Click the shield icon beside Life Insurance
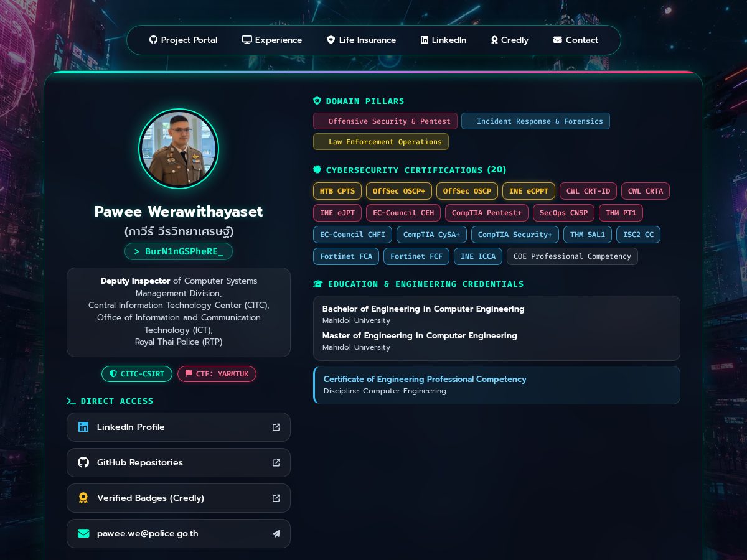 331,40
